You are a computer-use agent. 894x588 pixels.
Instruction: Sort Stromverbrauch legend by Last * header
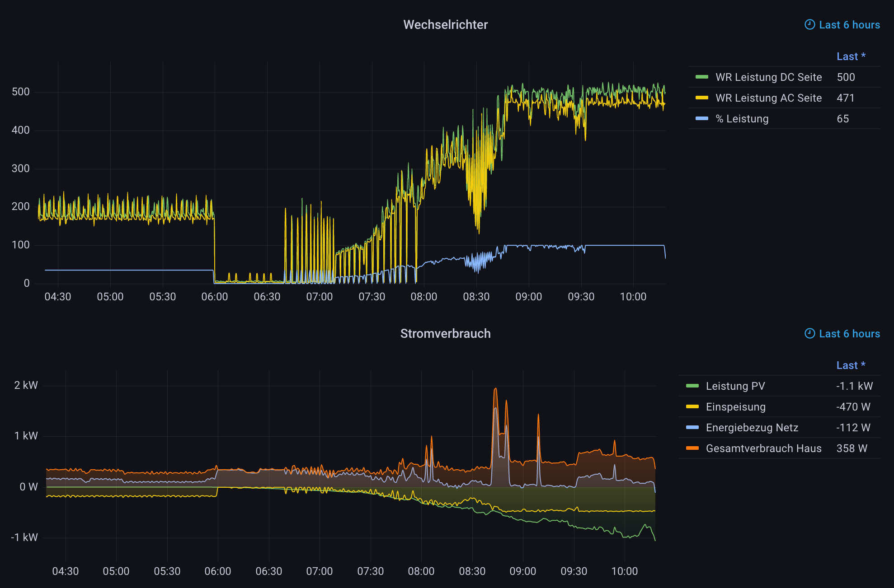click(851, 365)
